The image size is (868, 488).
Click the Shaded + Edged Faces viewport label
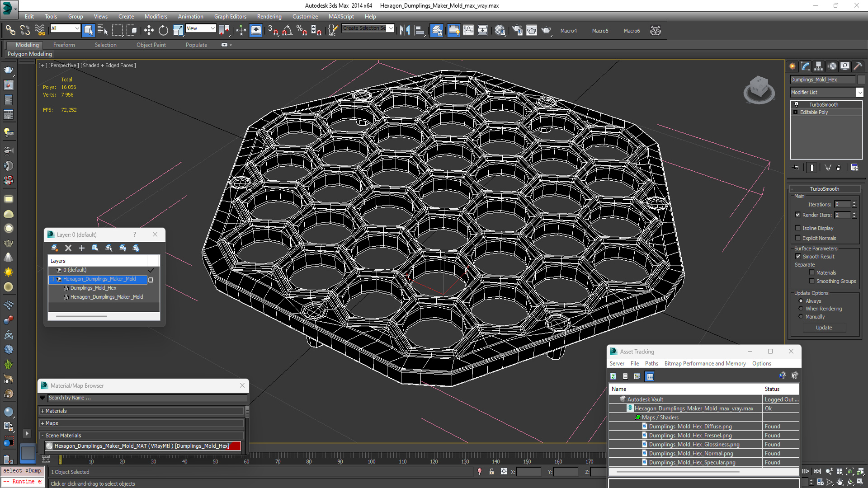[108, 66]
